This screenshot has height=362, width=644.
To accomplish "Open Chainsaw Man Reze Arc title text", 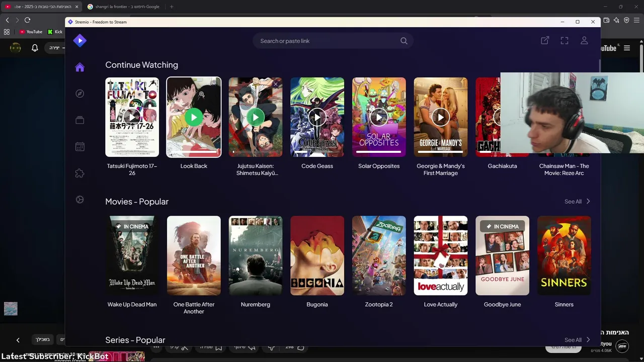I will coord(564,169).
